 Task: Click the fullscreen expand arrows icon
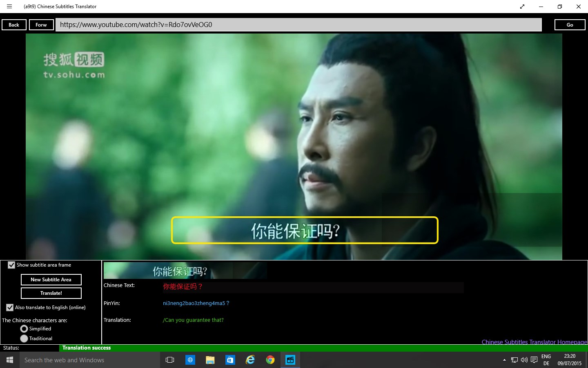point(522,7)
